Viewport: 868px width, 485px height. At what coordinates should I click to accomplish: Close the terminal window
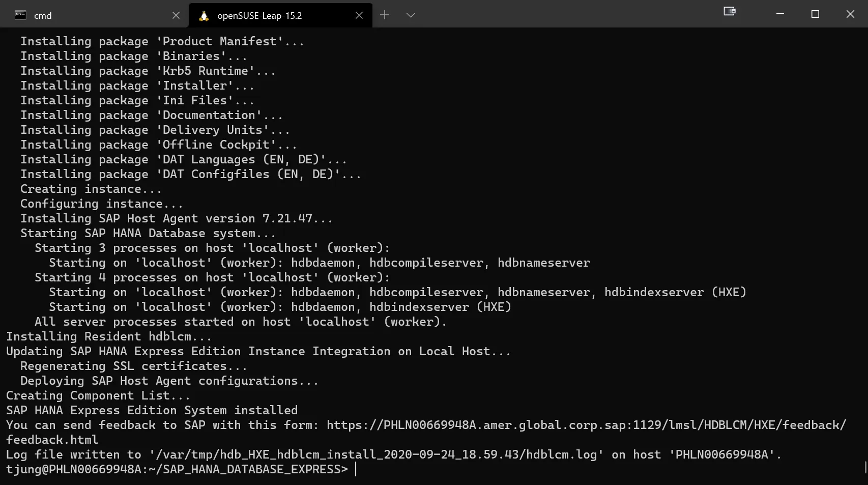[x=850, y=14]
